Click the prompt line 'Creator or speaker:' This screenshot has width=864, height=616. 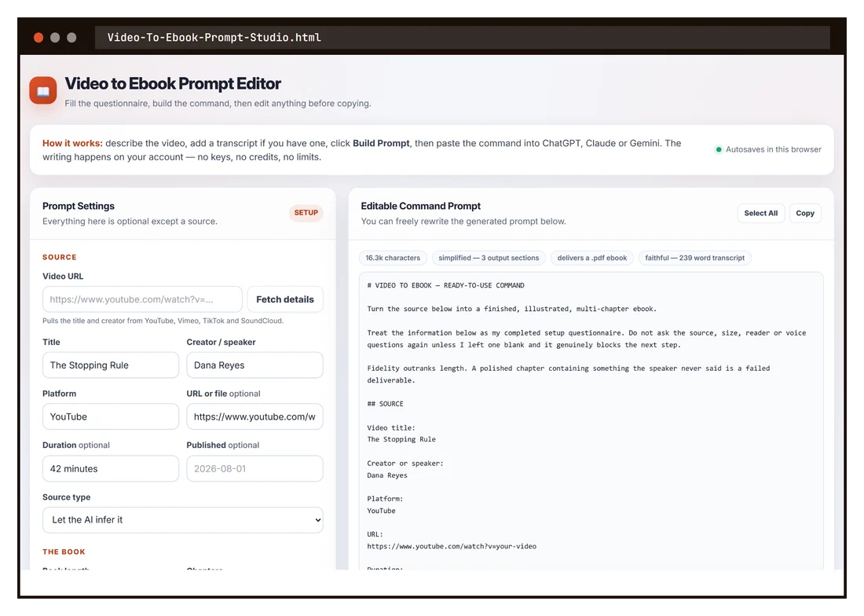coord(405,464)
